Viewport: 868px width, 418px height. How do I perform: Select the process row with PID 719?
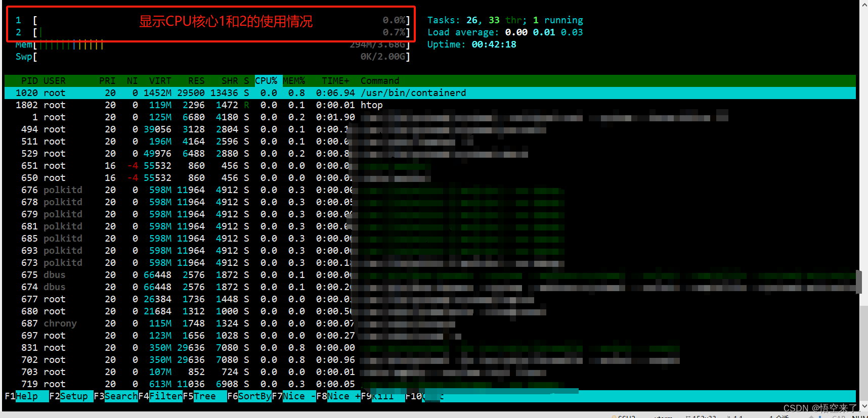click(x=430, y=384)
